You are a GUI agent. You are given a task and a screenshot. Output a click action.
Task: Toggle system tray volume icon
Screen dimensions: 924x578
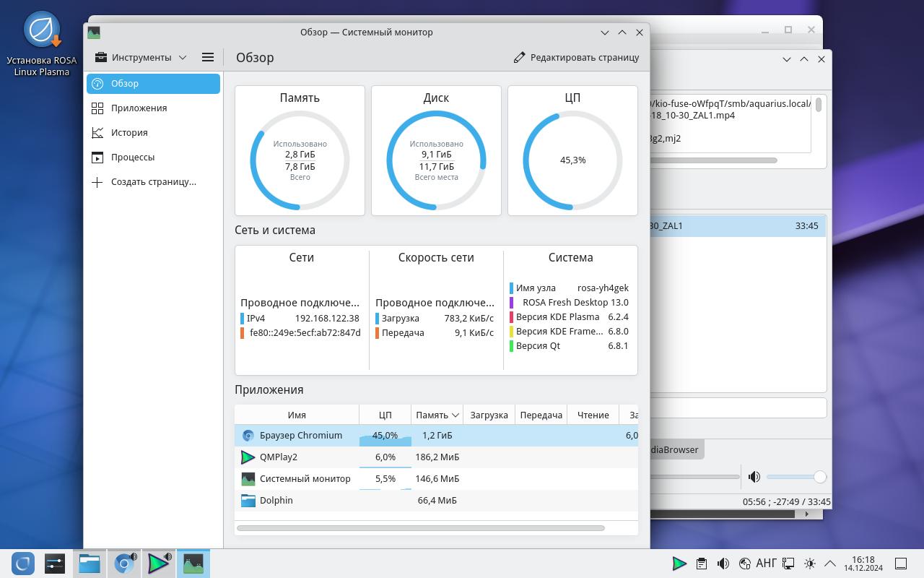723,564
